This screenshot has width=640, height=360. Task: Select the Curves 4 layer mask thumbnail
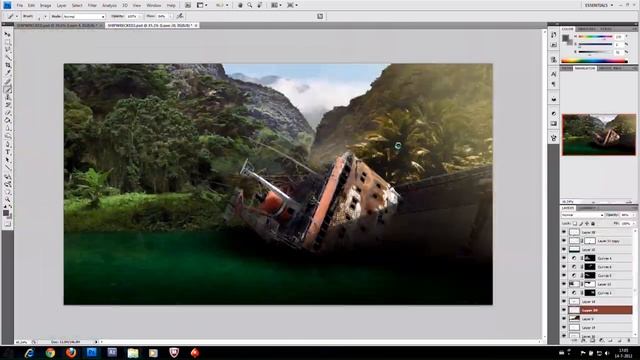tap(590, 258)
